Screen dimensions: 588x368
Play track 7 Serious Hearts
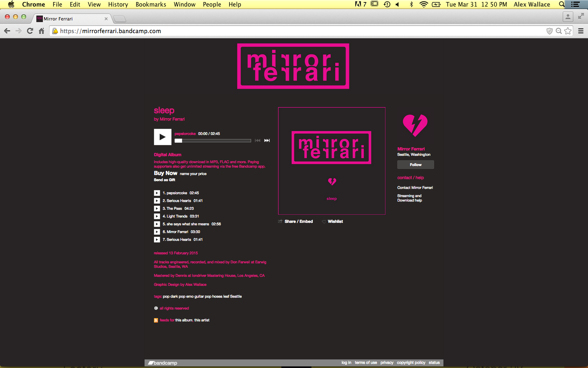tap(157, 240)
